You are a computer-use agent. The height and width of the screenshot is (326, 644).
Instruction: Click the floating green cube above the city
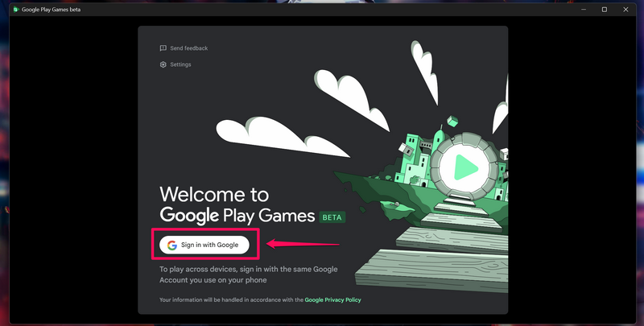(452, 121)
